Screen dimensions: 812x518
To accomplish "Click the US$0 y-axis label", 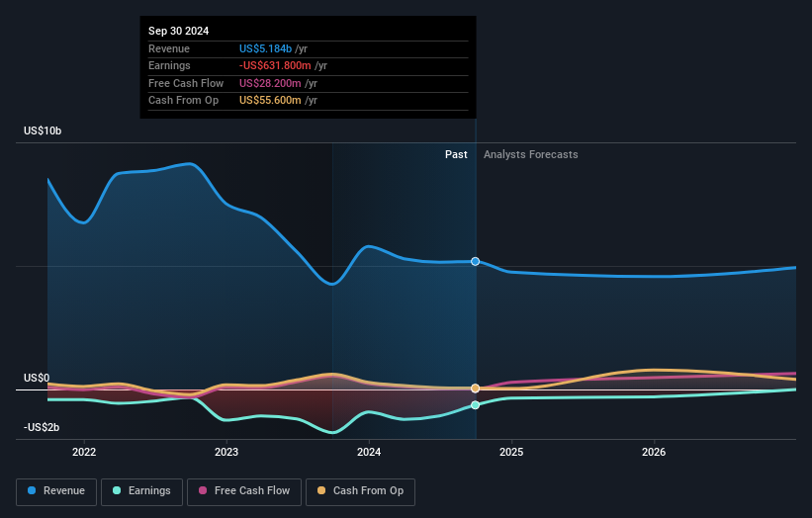I will [x=37, y=379].
